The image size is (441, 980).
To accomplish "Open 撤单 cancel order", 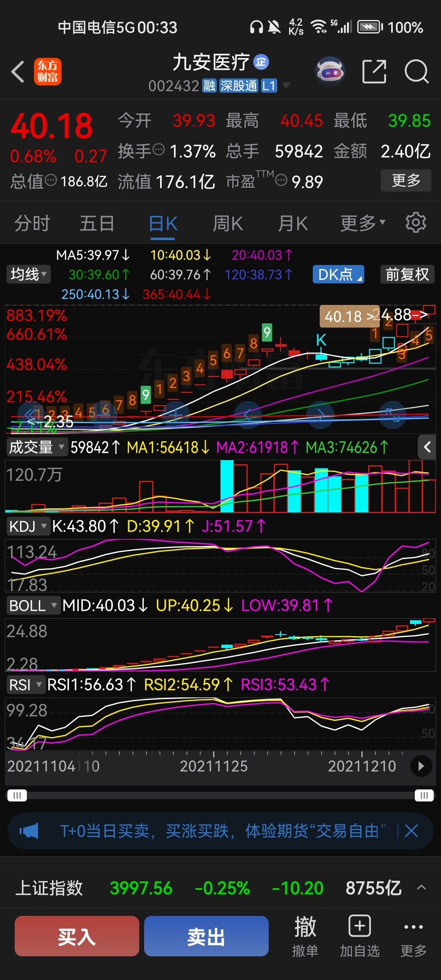I will 305,936.
